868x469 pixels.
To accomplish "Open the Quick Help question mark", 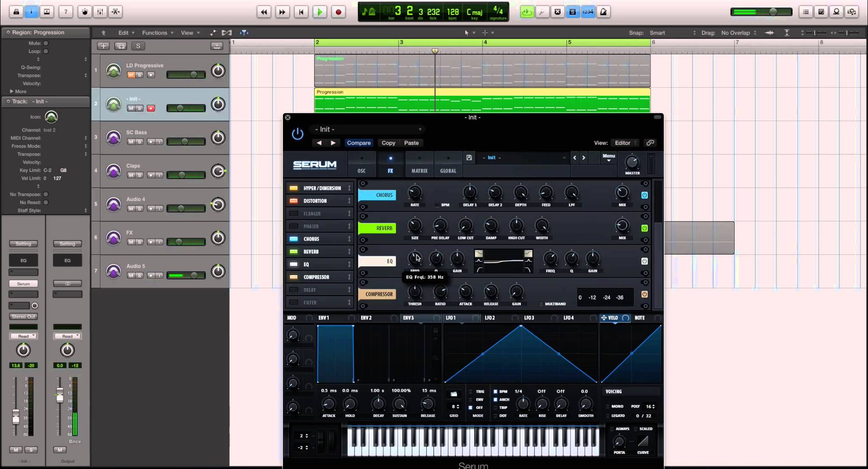I will pos(66,12).
